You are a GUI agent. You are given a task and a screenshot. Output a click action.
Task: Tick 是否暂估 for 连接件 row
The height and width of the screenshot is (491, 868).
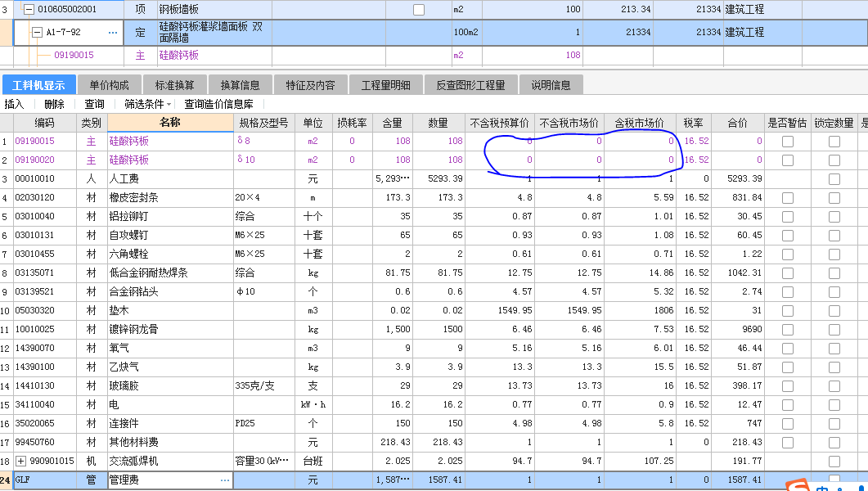[x=788, y=424]
